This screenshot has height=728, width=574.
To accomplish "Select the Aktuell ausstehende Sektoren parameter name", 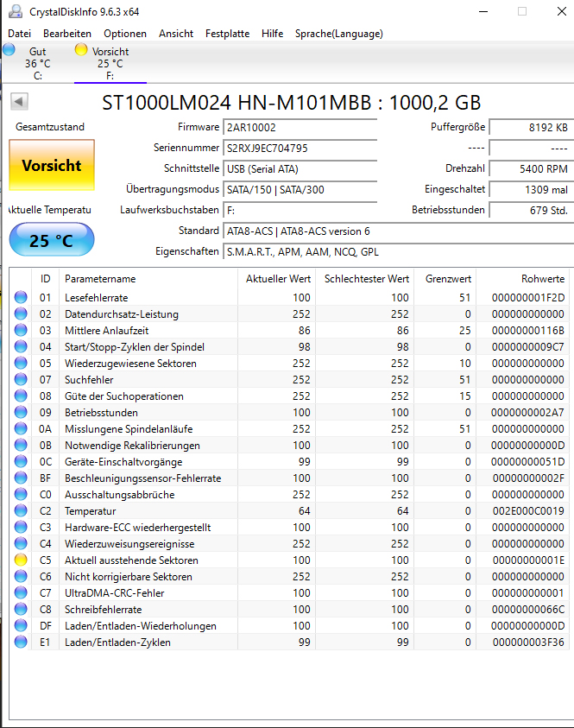I will 131,560.
